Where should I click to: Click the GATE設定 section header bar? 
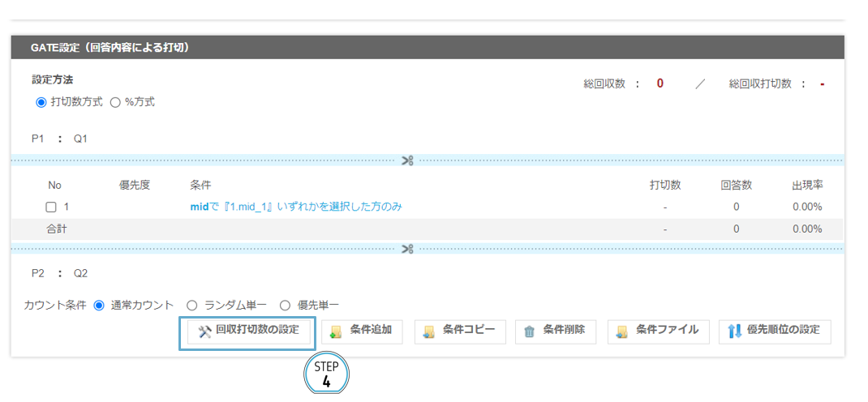pyautogui.click(x=427, y=48)
